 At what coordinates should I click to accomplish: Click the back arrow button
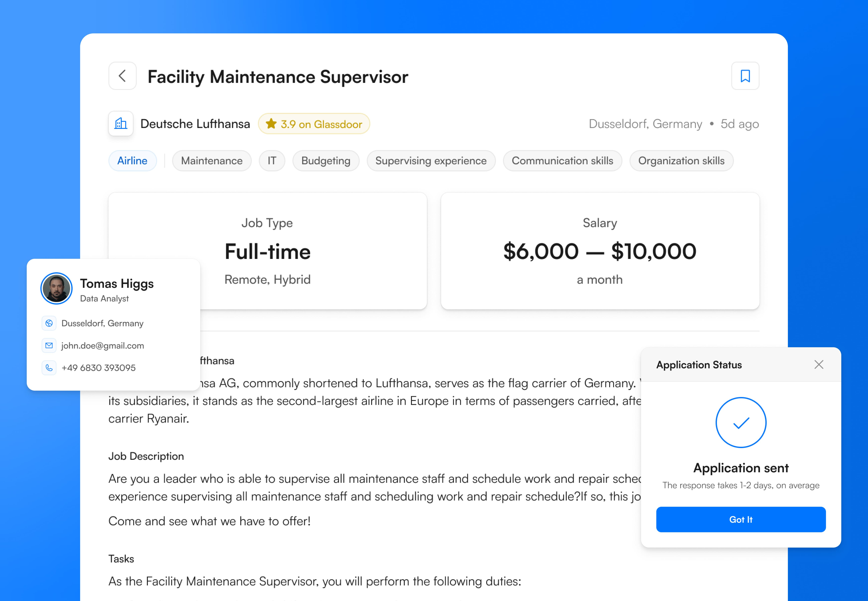[122, 76]
